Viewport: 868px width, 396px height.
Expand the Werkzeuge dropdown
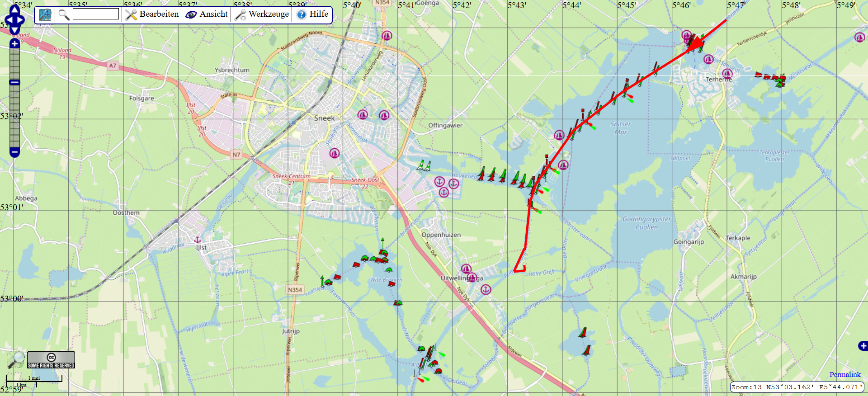coord(262,14)
